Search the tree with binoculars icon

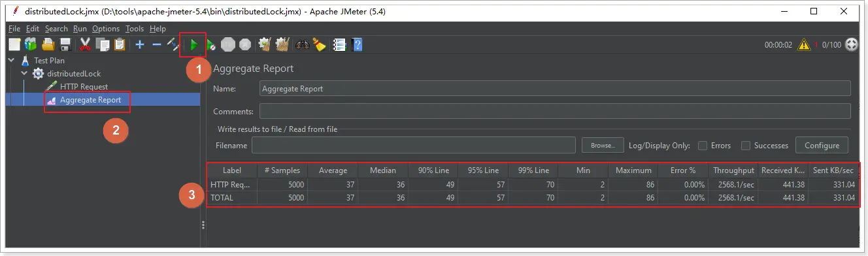[302, 44]
